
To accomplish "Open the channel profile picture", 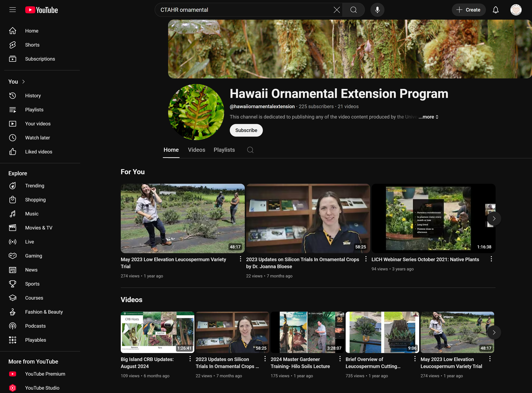I will (196, 112).
